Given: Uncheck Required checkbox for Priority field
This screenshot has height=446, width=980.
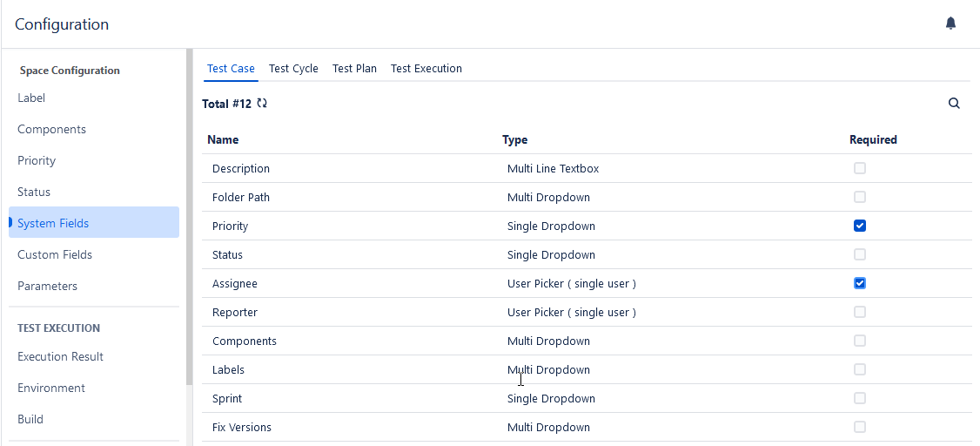Looking at the screenshot, I should (x=860, y=226).
